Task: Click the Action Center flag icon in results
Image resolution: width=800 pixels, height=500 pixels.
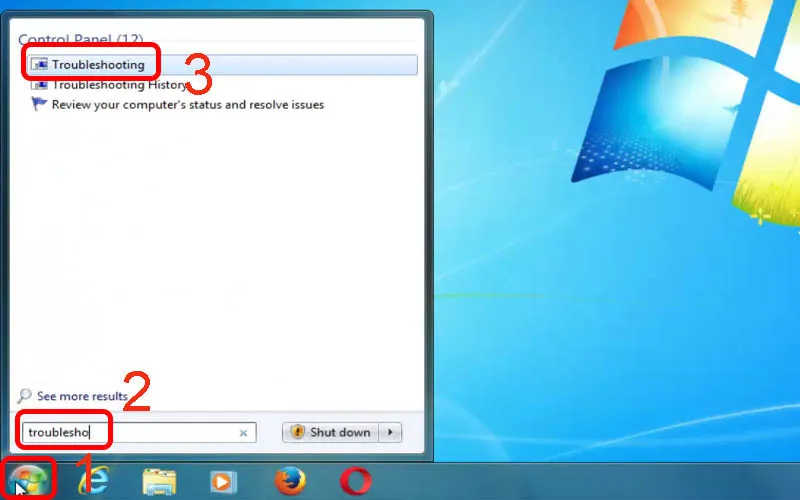Action: point(40,104)
